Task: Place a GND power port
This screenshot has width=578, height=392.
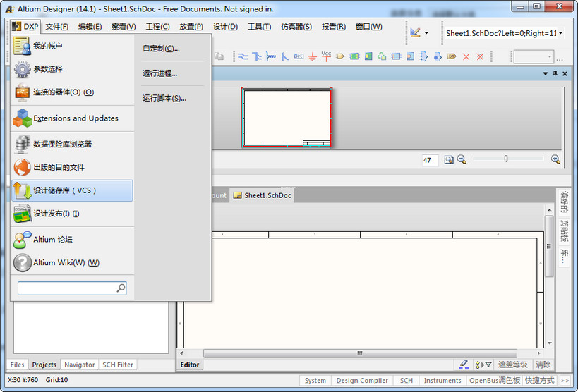Action: (x=313, y=56)
